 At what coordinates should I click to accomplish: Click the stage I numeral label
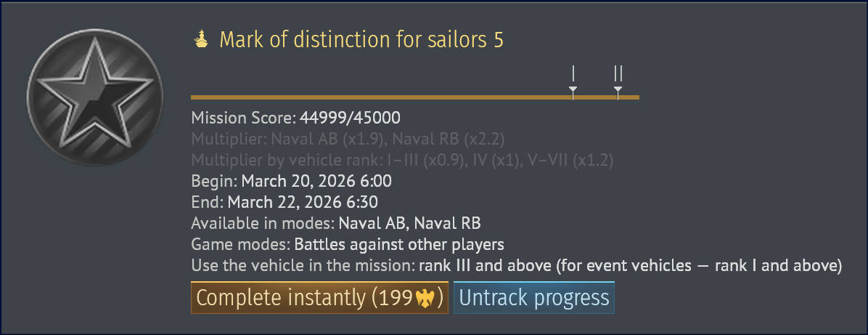[x=573, y=73]
